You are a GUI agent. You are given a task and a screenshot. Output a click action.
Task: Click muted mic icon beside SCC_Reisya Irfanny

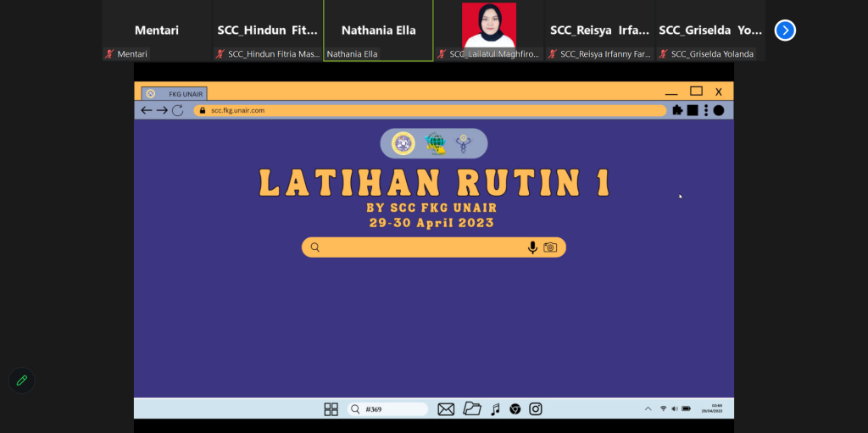coord(553,54)
